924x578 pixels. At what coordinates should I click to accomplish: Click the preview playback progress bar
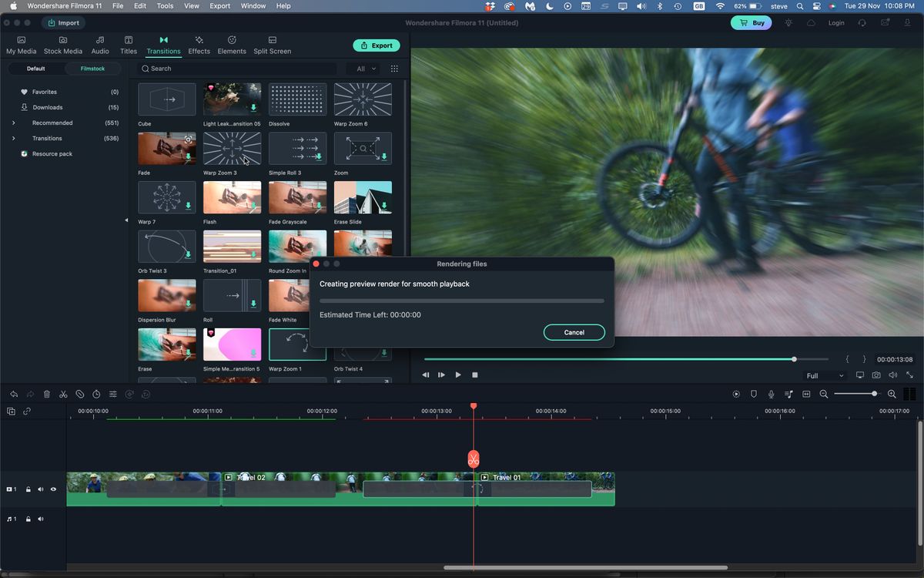[x=626, y=359]
